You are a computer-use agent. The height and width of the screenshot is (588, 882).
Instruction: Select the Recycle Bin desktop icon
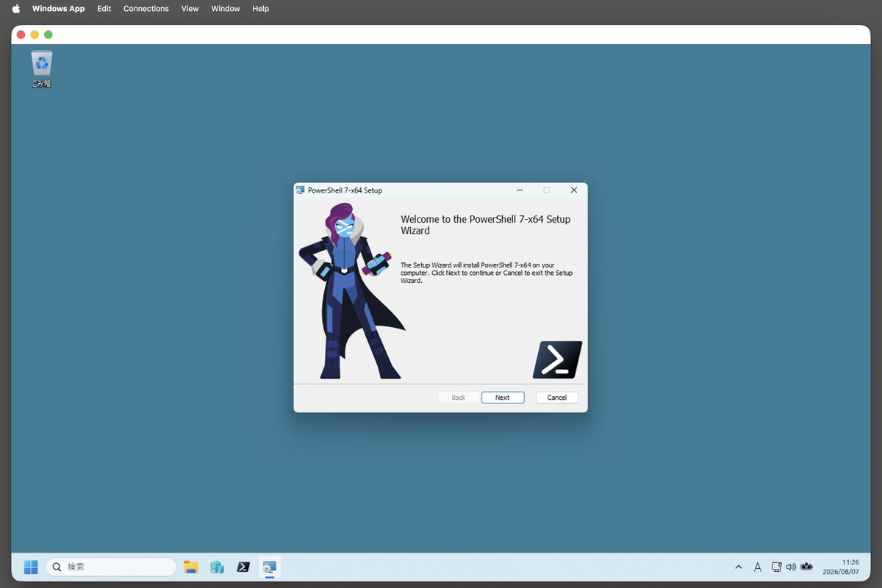tap(42, 68)
